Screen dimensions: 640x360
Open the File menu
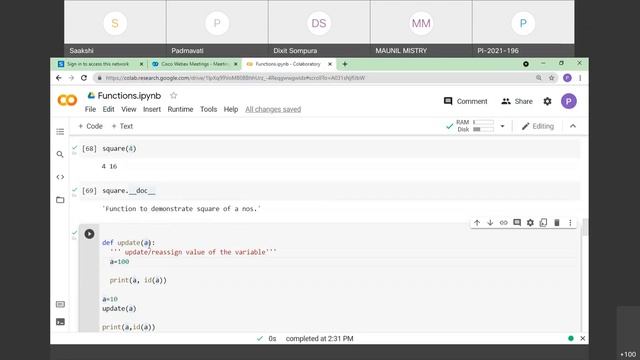[90, 109]
